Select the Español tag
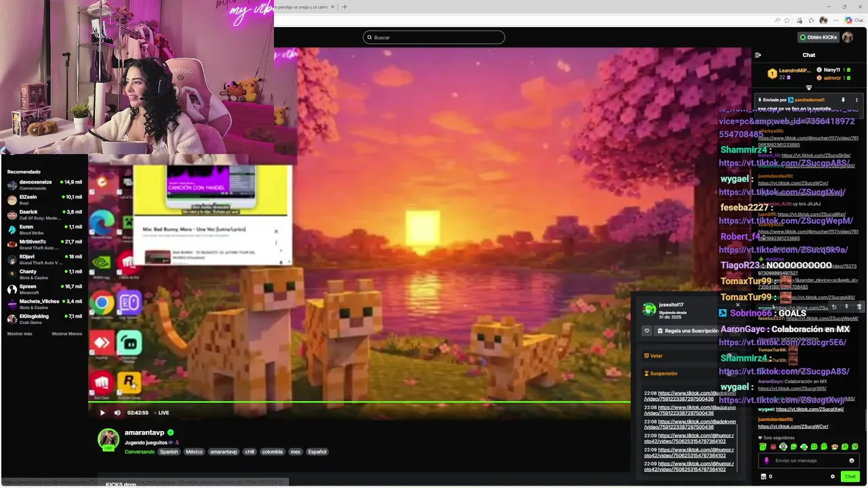868x488 pixels. point(317,451)
